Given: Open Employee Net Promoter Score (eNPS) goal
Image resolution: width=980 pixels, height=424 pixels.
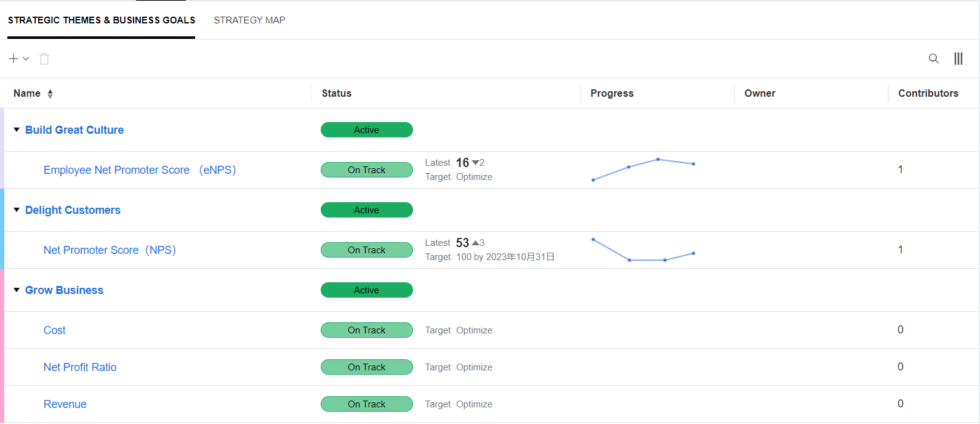Looking at the screenshot, I should [140, 170].
